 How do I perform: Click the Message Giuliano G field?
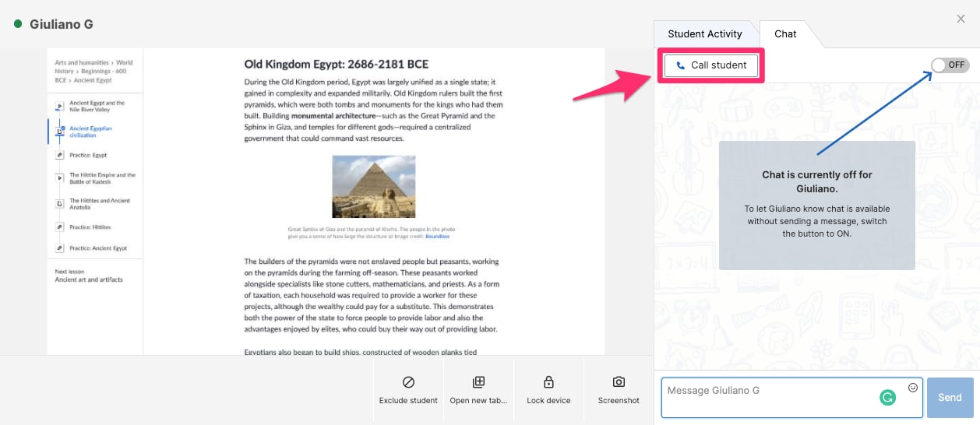(x=791, y=398)
